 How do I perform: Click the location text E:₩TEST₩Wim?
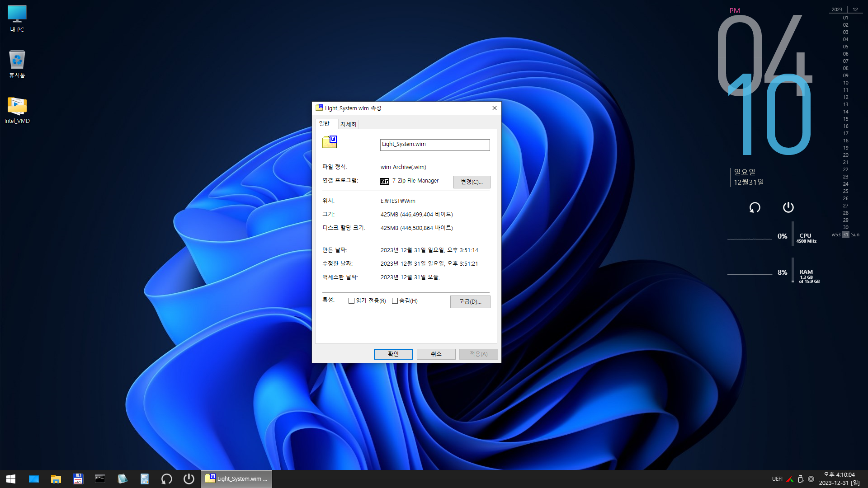click(398, 201)
